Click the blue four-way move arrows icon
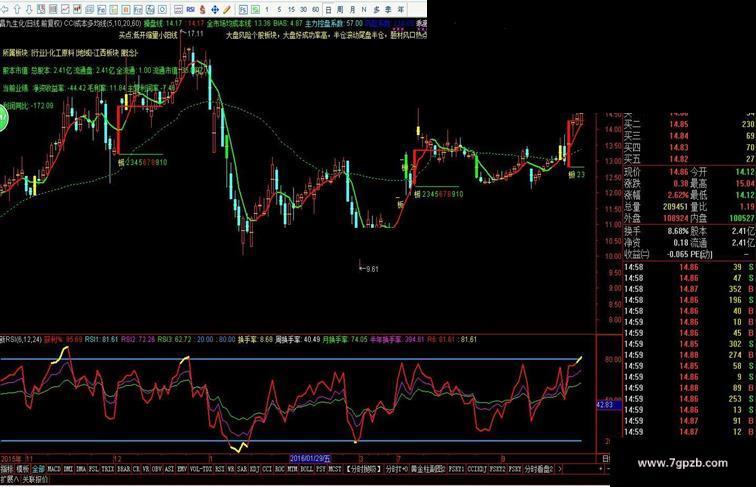This screenshot has height=487, width=756. point(215,10)
